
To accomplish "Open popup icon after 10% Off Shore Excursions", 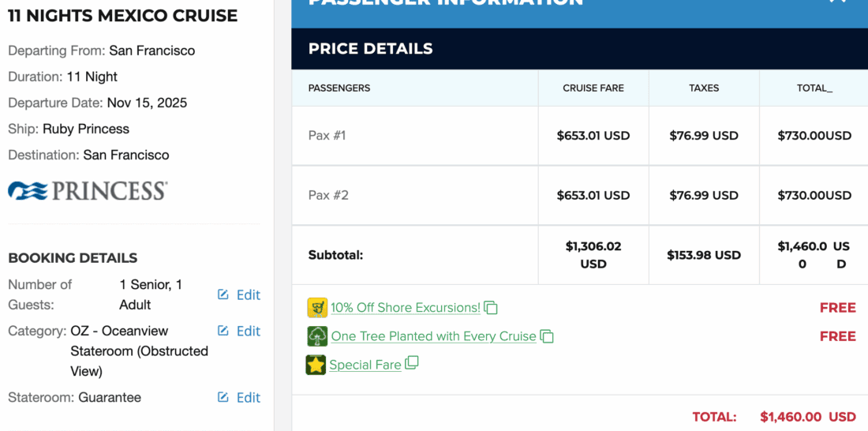I will (x=491, y=308).
